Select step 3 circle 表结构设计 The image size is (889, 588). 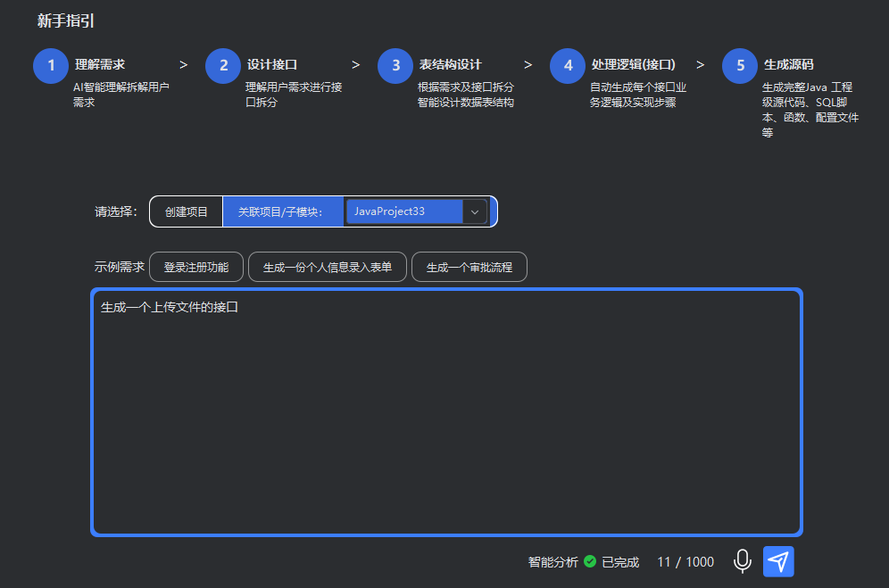pos(395,66)
